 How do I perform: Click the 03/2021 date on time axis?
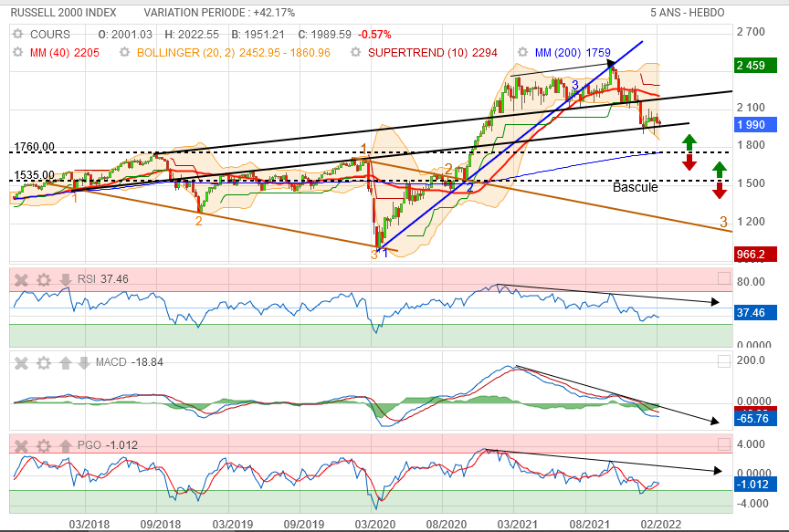(518, 525)
